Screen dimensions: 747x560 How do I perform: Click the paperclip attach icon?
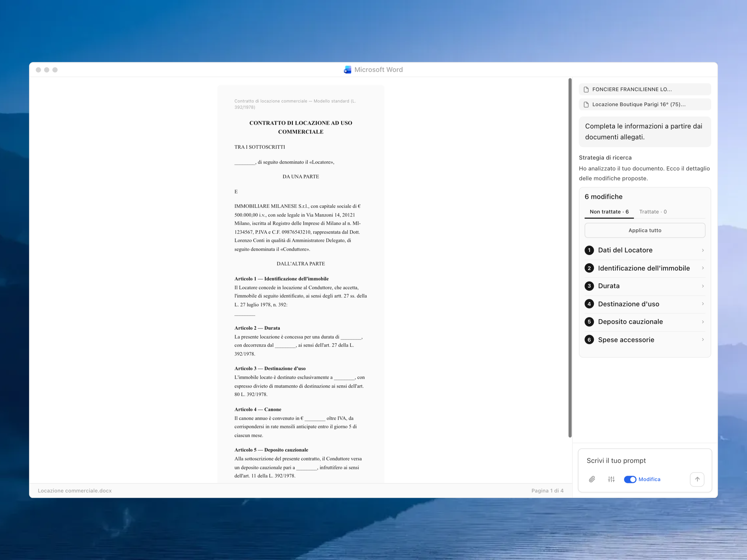(x=592, y=479)
